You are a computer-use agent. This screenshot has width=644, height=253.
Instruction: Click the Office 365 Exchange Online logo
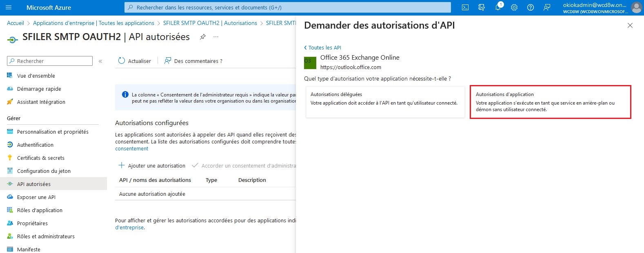pyautogui.click(x=310, y=63)
